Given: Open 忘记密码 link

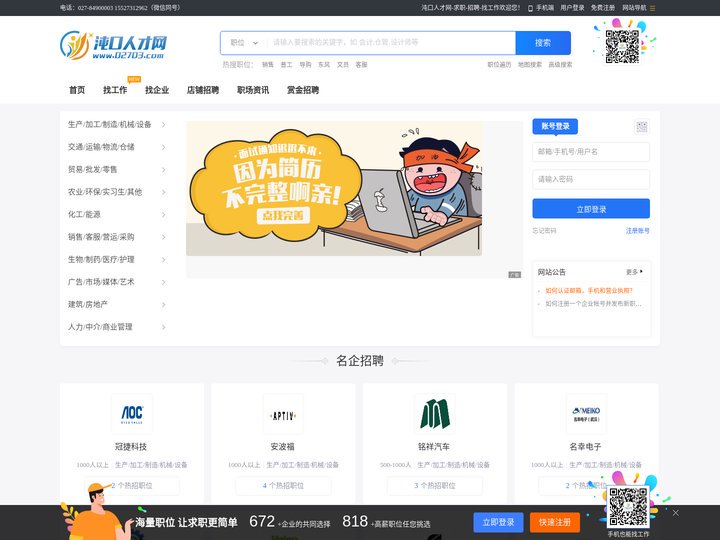Looking at the screenshot, I should (544, 231).
